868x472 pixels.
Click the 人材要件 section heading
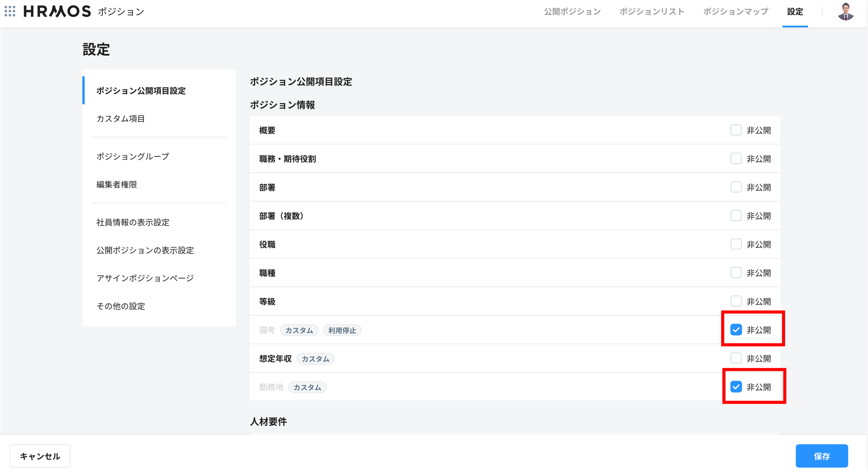268,422
